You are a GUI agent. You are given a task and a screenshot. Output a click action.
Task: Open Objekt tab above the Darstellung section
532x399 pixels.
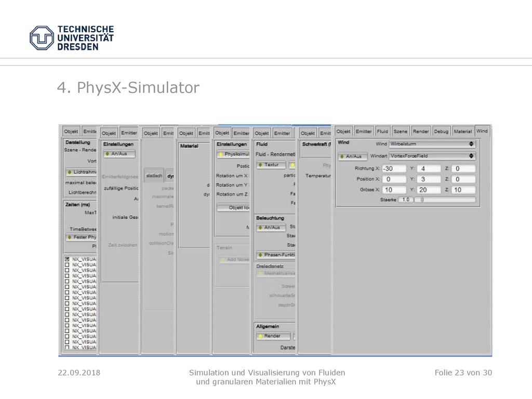[x=71, y=131]
